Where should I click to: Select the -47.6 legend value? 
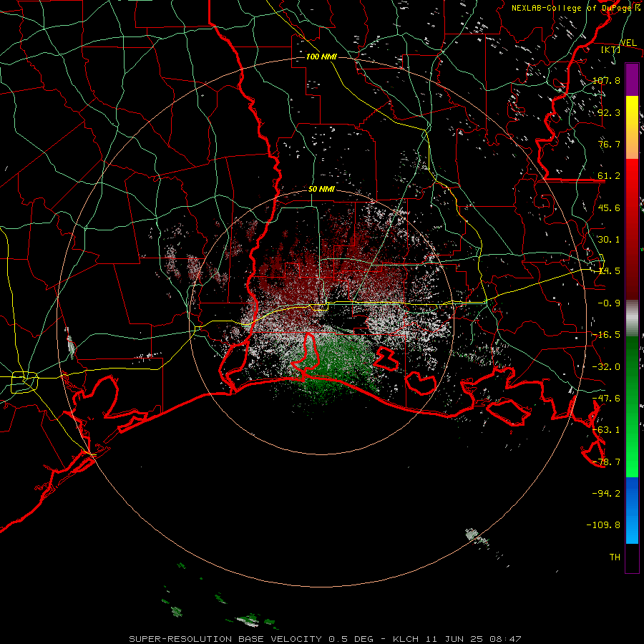coord(606,398)
